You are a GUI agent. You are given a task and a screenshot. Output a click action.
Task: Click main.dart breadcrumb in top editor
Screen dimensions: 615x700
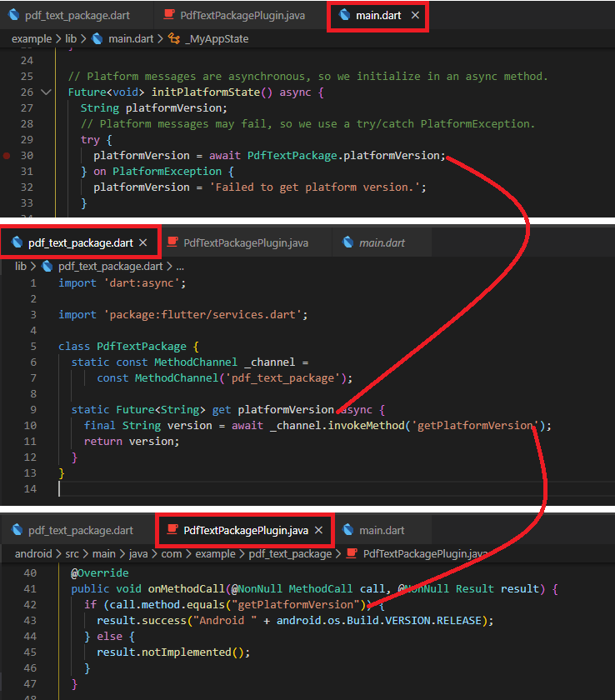131,39
